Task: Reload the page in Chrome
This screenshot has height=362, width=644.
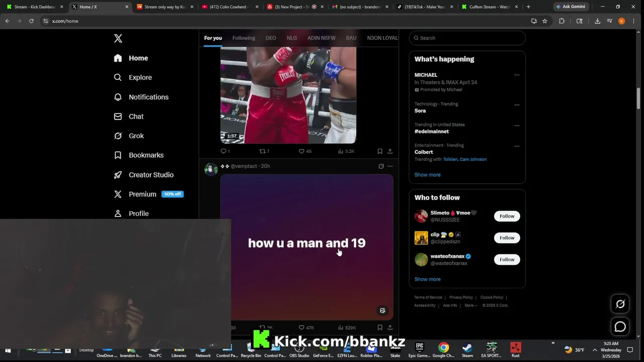Action: click(31, 21)
